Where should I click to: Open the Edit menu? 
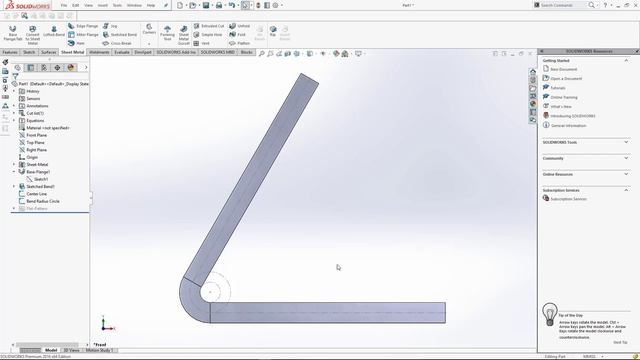(x=76, y=5)
